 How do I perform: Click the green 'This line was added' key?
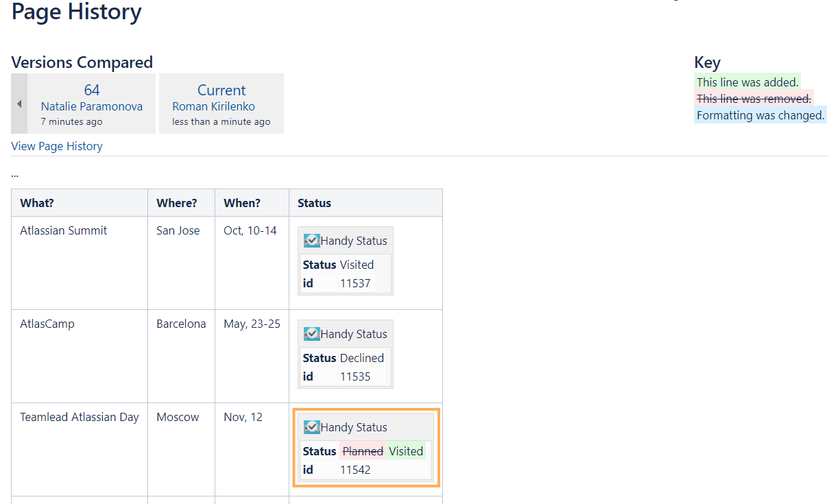(747, 82)
